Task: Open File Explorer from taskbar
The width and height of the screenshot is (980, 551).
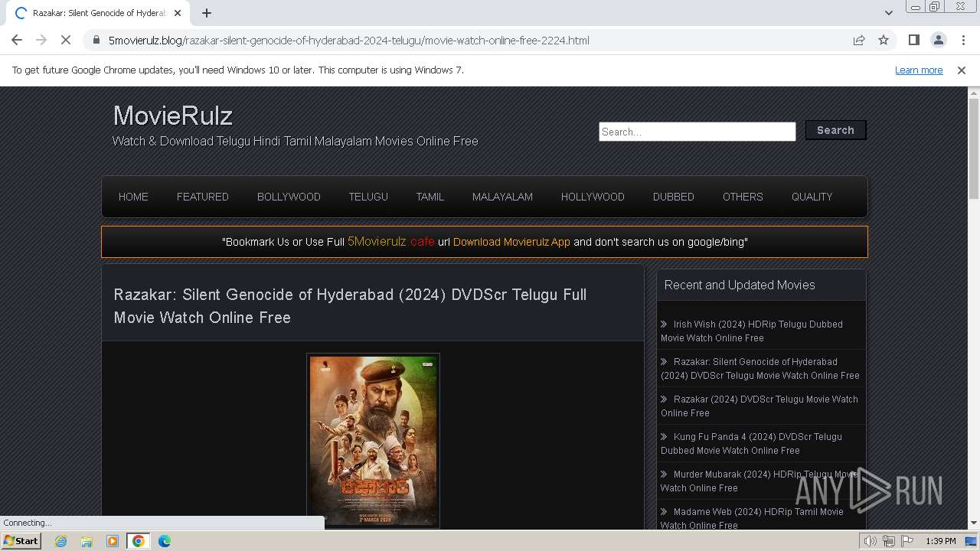Action: pos(87,541)
